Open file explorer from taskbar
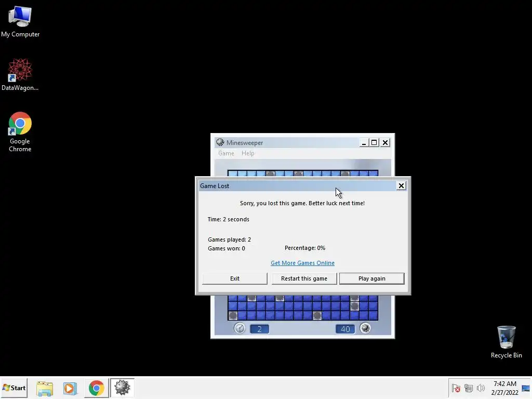 point(45,388)
